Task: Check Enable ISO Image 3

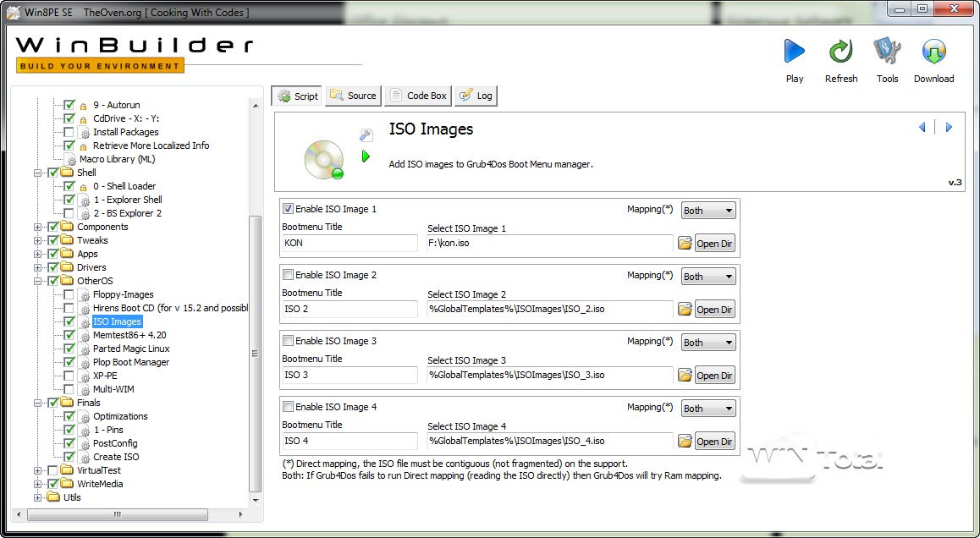Action: 288,341
